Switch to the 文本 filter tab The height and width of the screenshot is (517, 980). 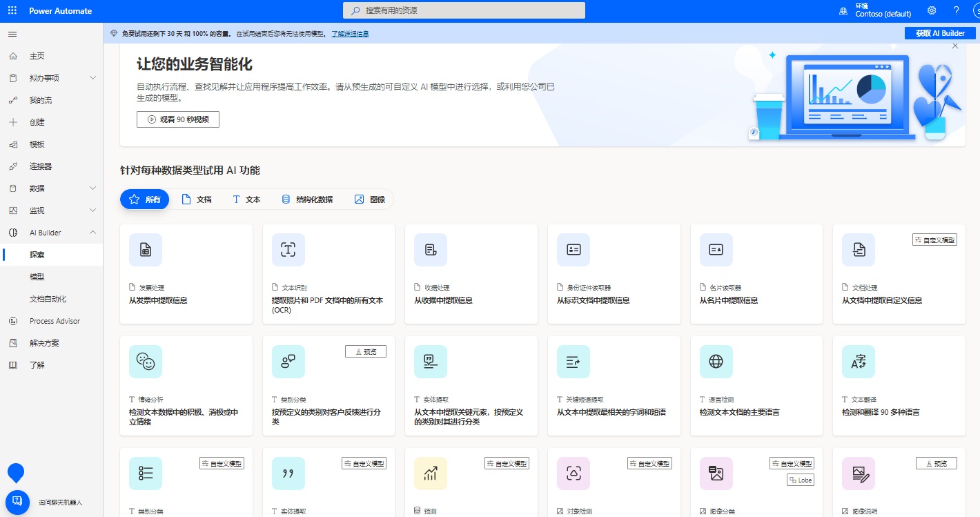[246, 199]
